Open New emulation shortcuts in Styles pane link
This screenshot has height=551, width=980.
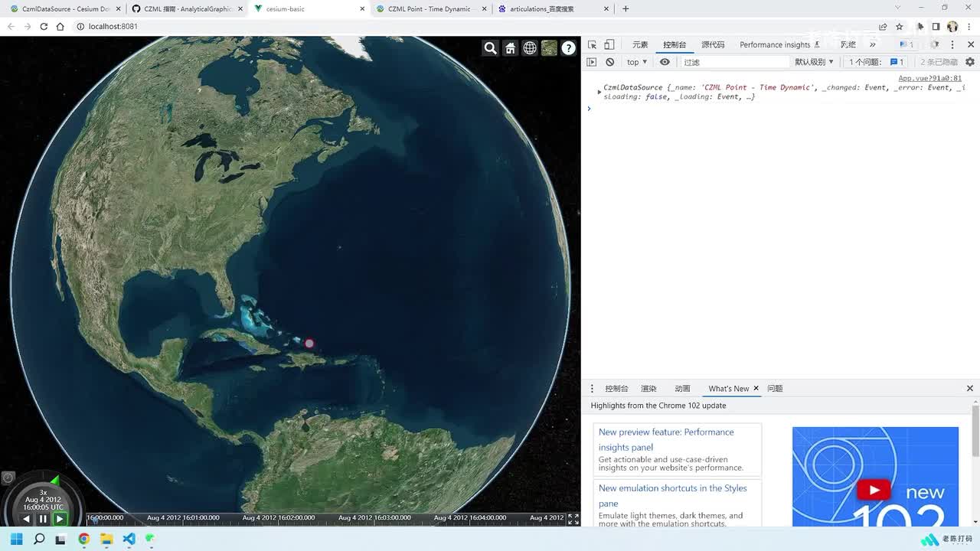[673, 495]
